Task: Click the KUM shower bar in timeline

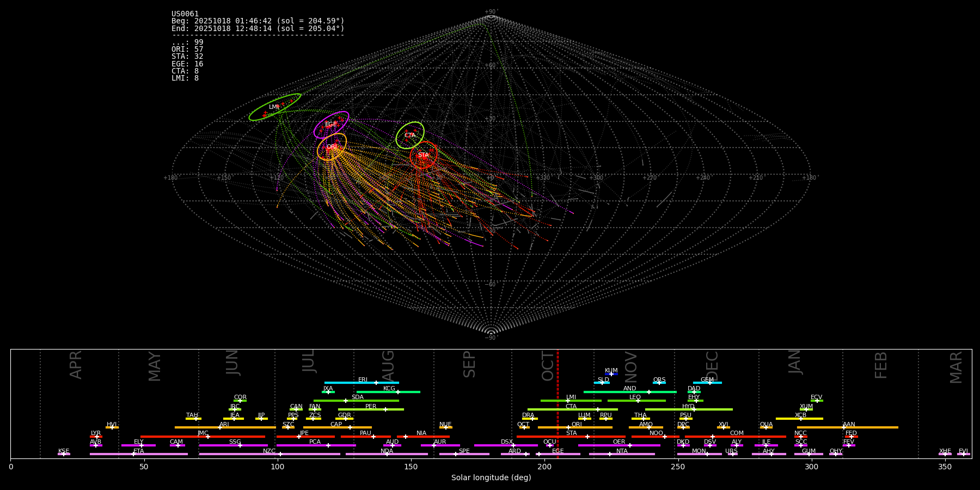Action: coord(611,374)
